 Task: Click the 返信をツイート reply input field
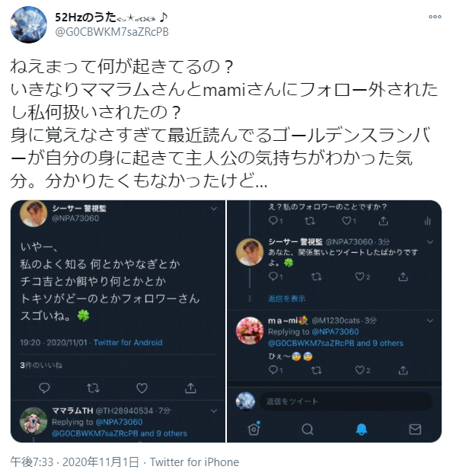coord(346,401)
